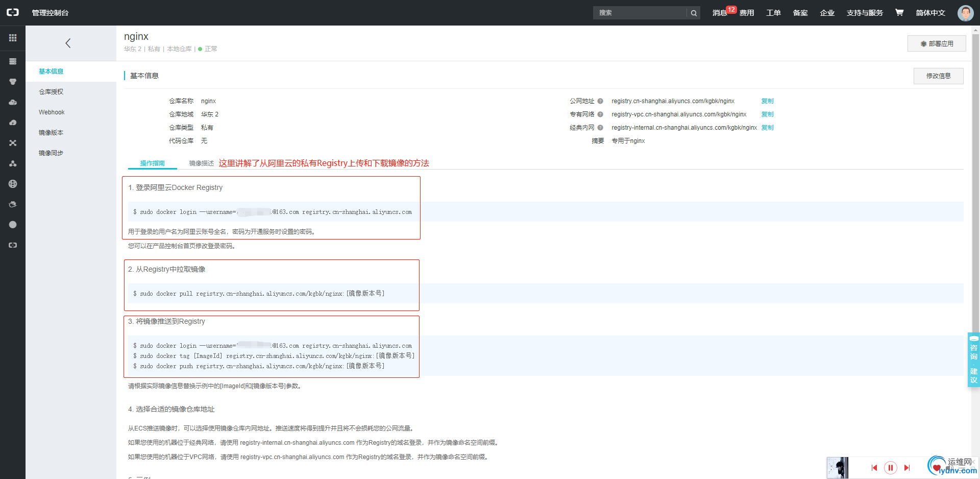The width and height of the screenshot is (980, 479).
Task: Click help icon next to 专有网络
Action: [600, 114]
